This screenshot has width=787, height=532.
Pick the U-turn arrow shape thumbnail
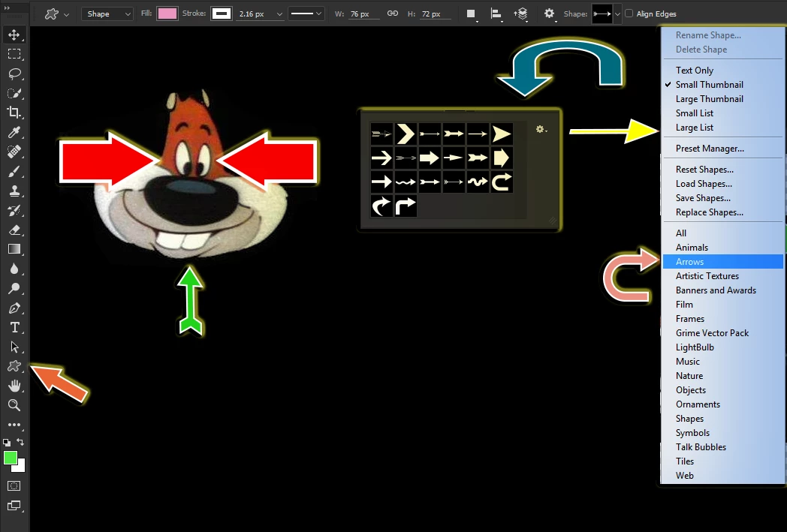pos(502,182)
